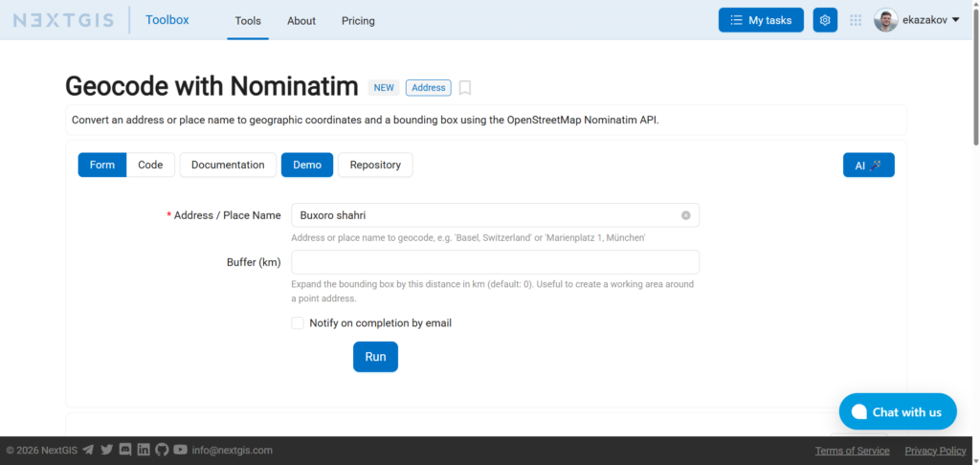Go to the Tools menu item
980x465 pixels.
click(248, 21)
